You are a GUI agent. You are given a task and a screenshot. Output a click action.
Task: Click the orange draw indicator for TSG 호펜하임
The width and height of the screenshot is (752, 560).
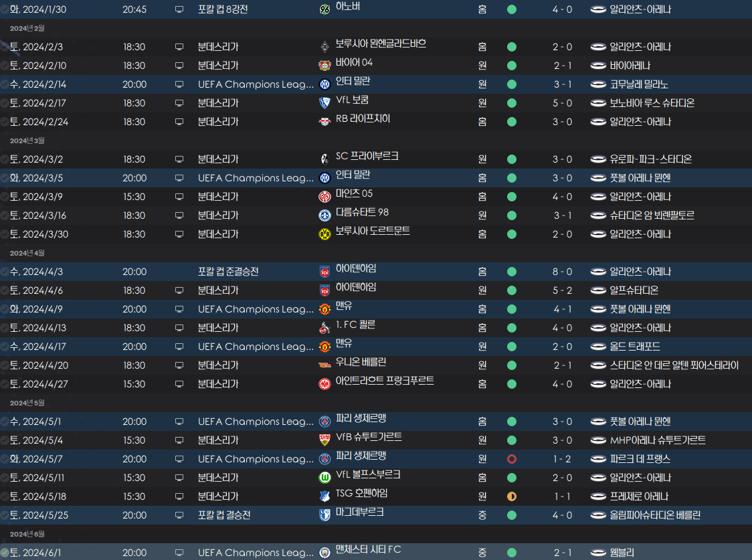(x=512, y=496)
